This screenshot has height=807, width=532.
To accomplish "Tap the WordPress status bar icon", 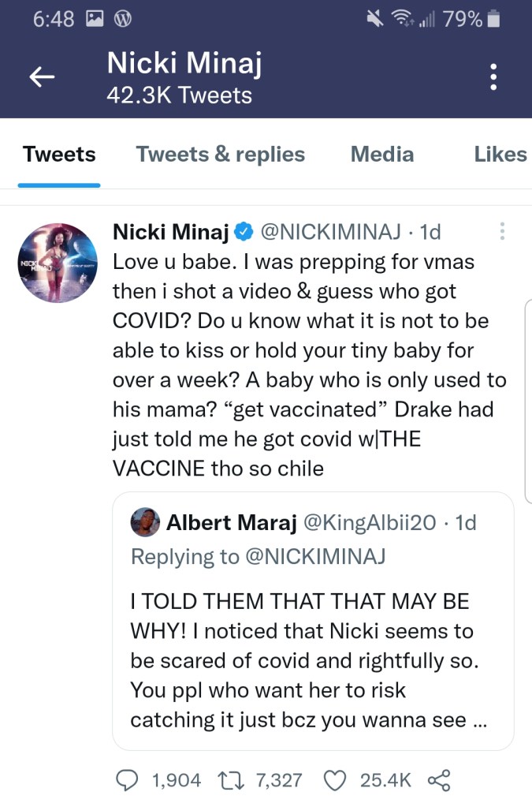I will [x=121, y=18].
